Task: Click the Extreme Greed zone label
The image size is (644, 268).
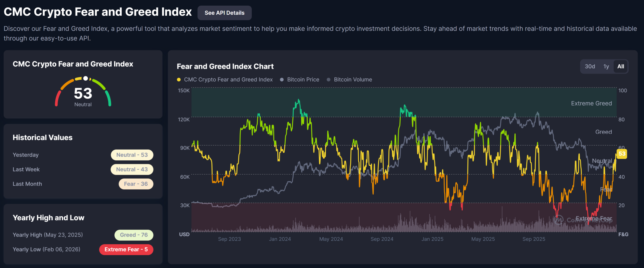Action: pos(591,103)
